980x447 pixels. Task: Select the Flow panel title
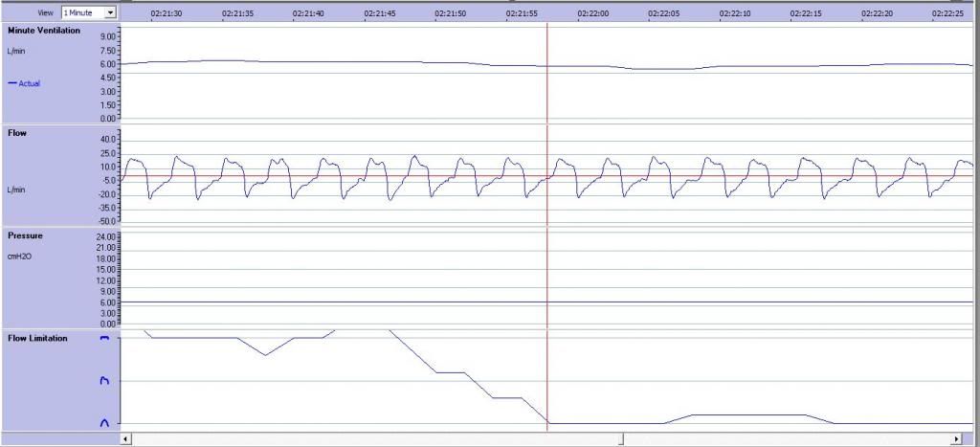point(17,133)
